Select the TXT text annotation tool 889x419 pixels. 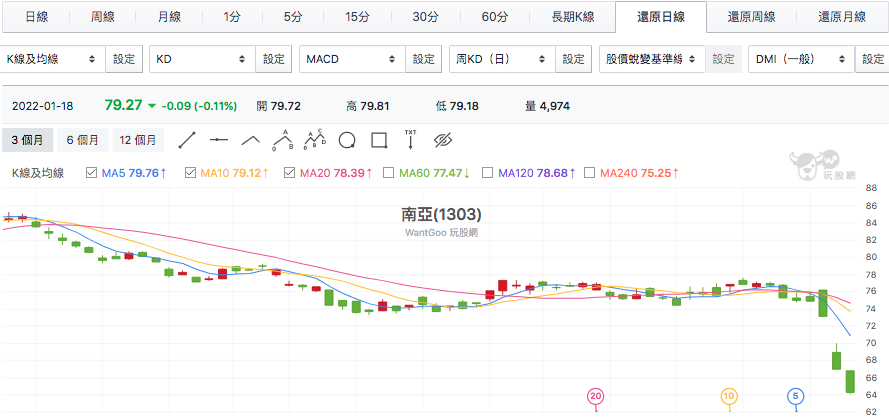click(410, 139)
